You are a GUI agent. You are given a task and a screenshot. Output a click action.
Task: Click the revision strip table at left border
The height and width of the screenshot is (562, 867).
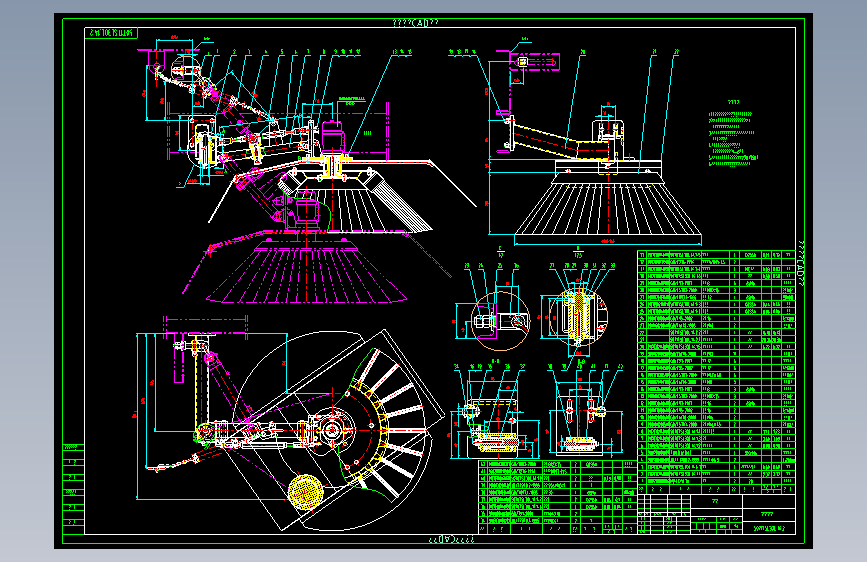(74, 489)
